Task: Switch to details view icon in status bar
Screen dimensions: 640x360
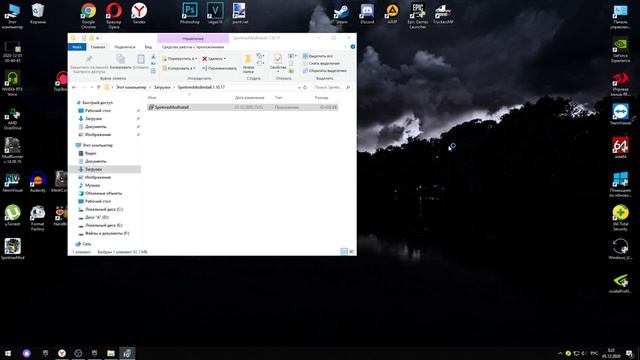Action: (344, 251)
